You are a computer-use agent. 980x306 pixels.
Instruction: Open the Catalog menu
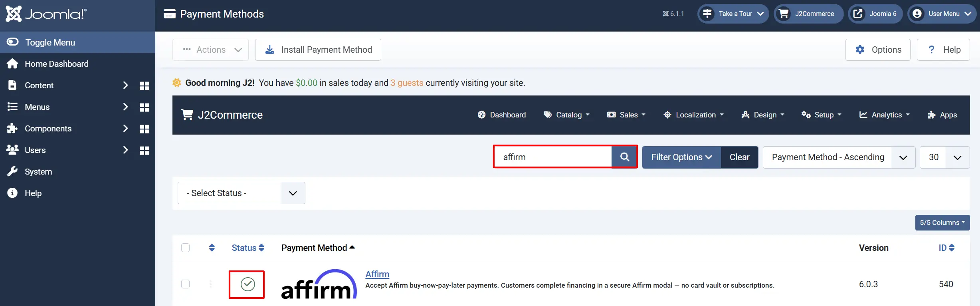point(566,115)
